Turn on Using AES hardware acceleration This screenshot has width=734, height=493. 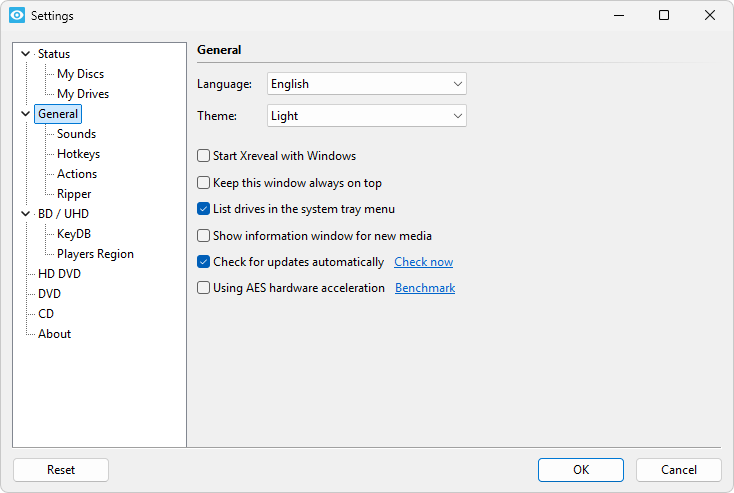(204, 288)
